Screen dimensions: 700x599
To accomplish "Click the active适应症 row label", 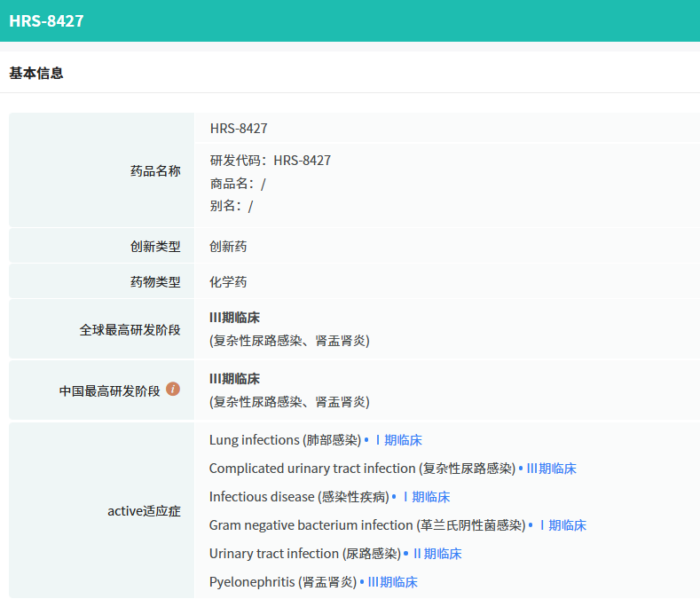I will [144, 511].
